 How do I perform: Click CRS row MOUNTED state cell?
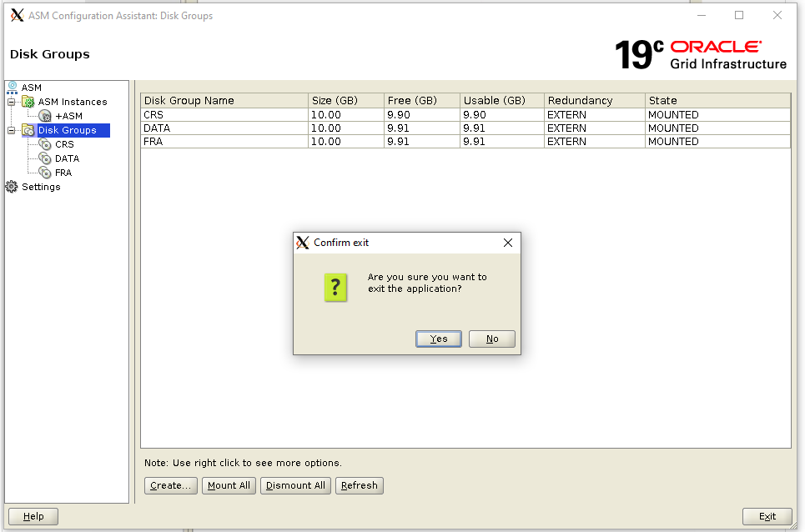(717, 115)
